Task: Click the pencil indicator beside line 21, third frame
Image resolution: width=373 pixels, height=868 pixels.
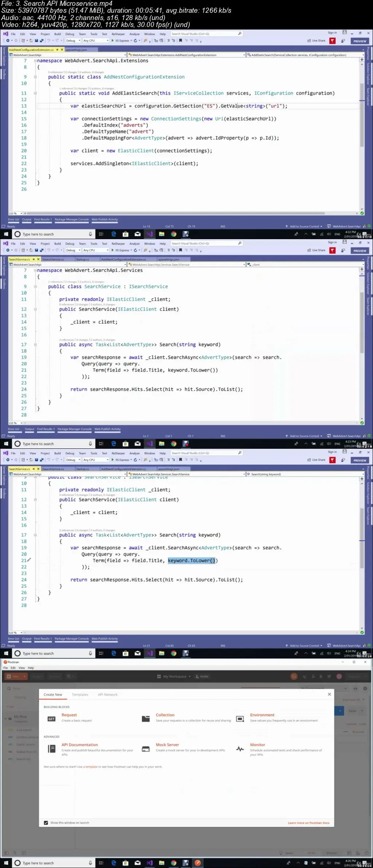Action: point(29,560)
